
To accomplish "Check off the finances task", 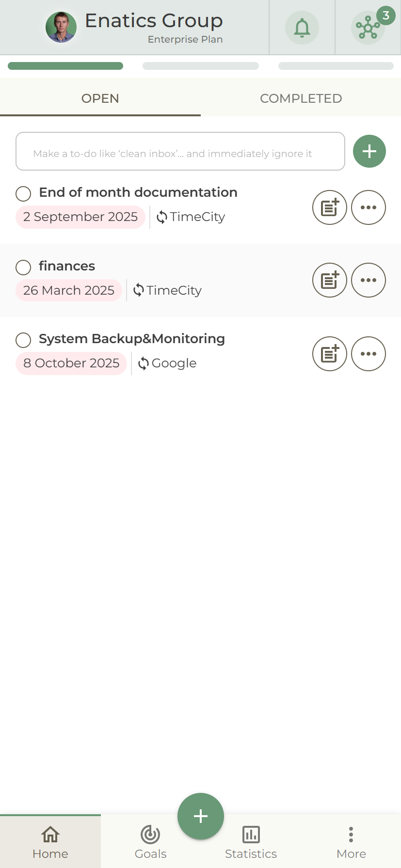I will pyautogui.click(x=23, y=267).
